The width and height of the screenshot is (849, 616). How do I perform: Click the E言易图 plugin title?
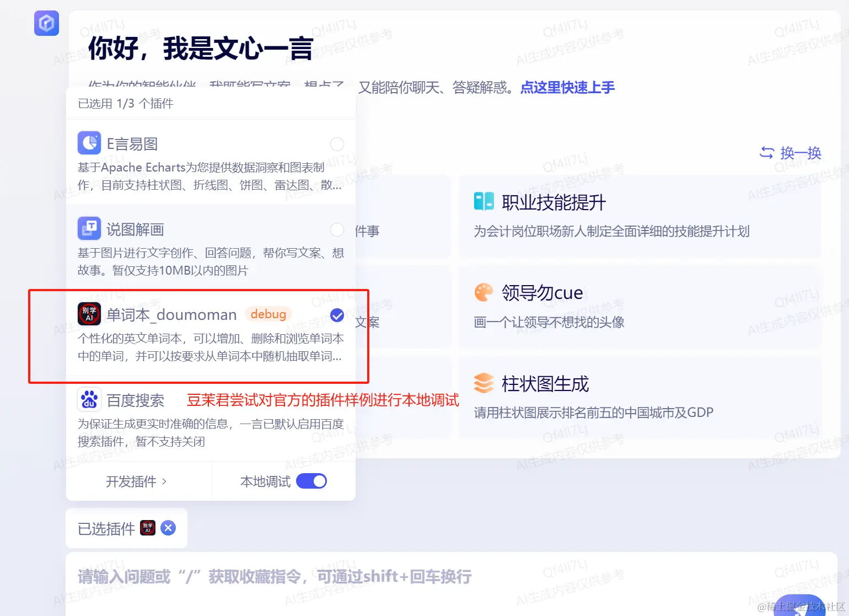(132, 144)
